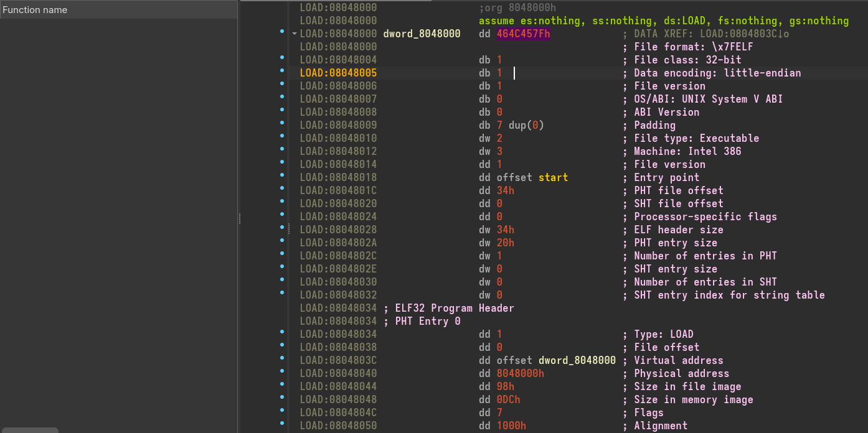
Task: Click the panel splitter handle beside functions list
Action: coord(239,219)
